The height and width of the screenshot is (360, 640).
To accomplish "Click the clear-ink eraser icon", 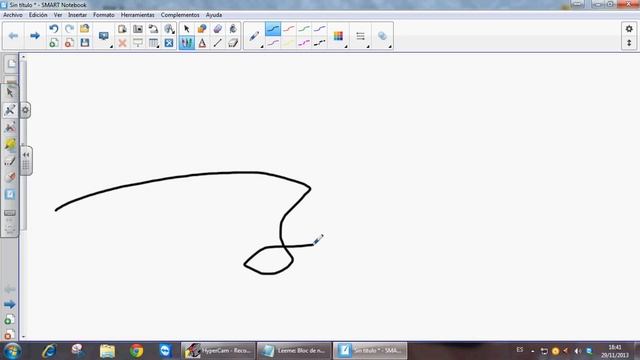I will [x=233, y=43].
